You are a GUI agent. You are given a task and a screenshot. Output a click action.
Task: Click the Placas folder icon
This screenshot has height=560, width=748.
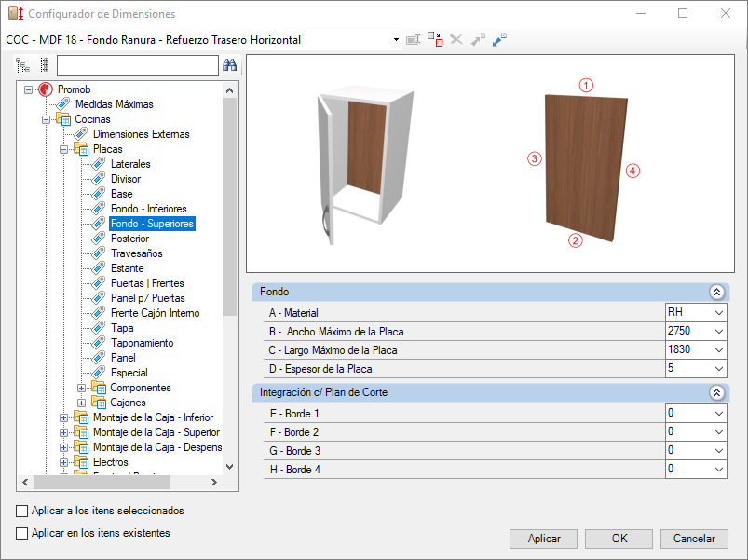pyautogui.click(x=81, y=149)
